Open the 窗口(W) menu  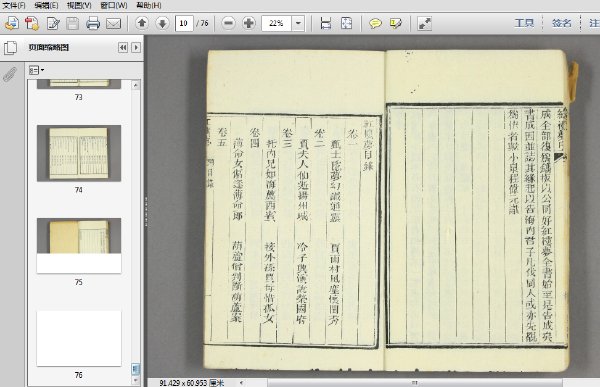[114, 5]
